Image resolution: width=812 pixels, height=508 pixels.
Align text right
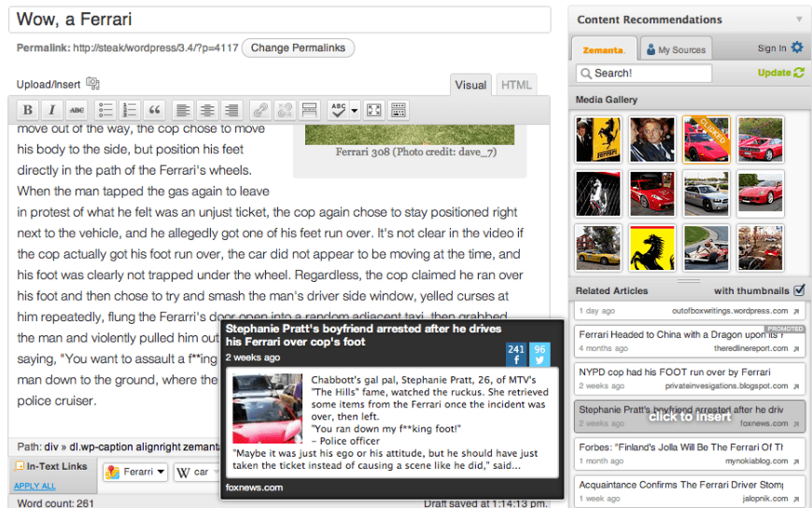tap(231, 110)
